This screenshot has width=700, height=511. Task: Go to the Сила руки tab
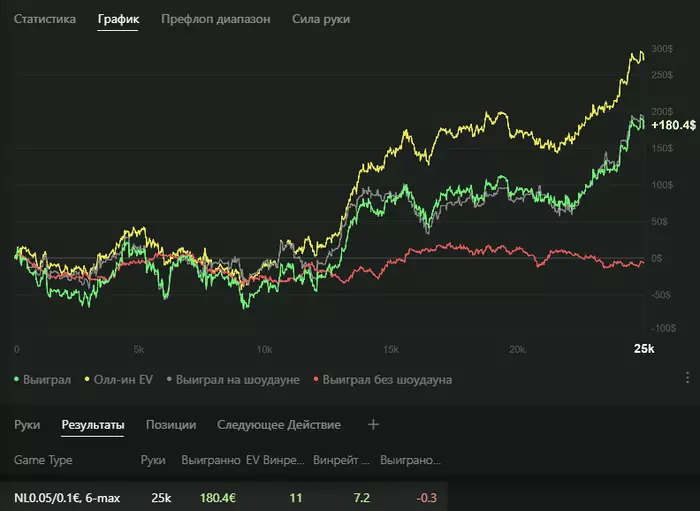point(321,19)
